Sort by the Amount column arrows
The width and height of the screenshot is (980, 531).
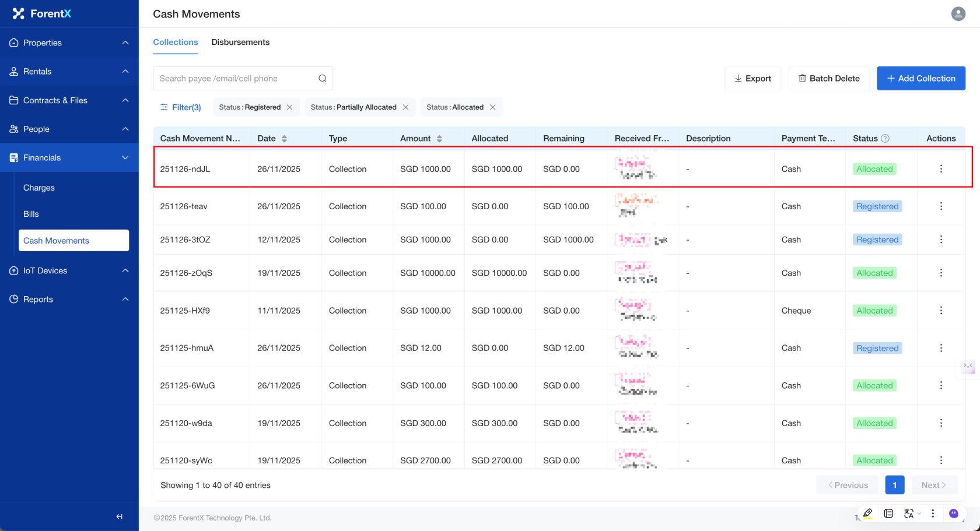[439, 139]
